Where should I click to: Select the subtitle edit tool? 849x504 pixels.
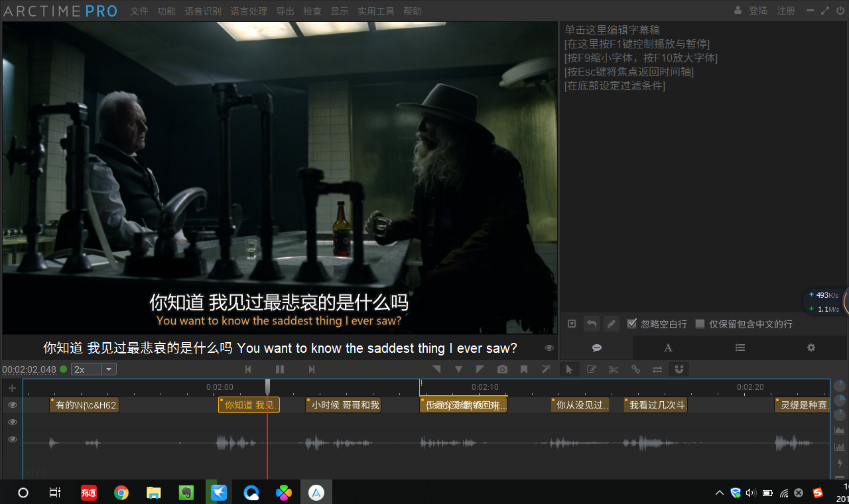591,369
